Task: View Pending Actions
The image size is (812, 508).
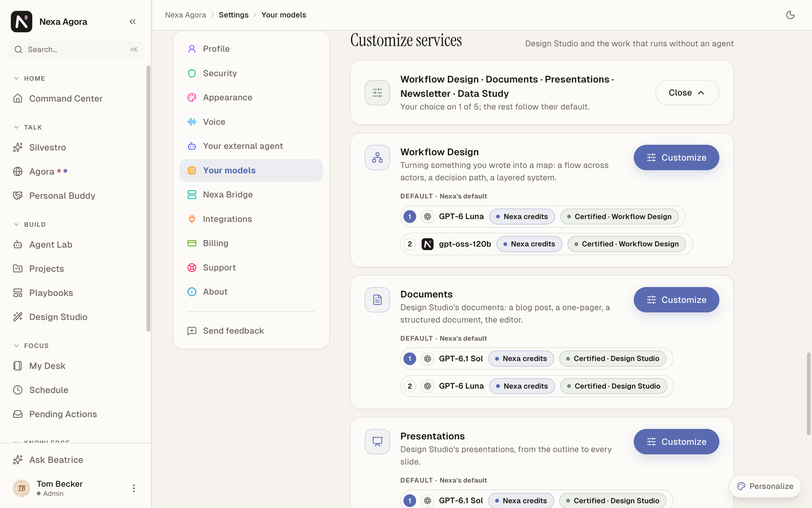Action: coord(76,414)
